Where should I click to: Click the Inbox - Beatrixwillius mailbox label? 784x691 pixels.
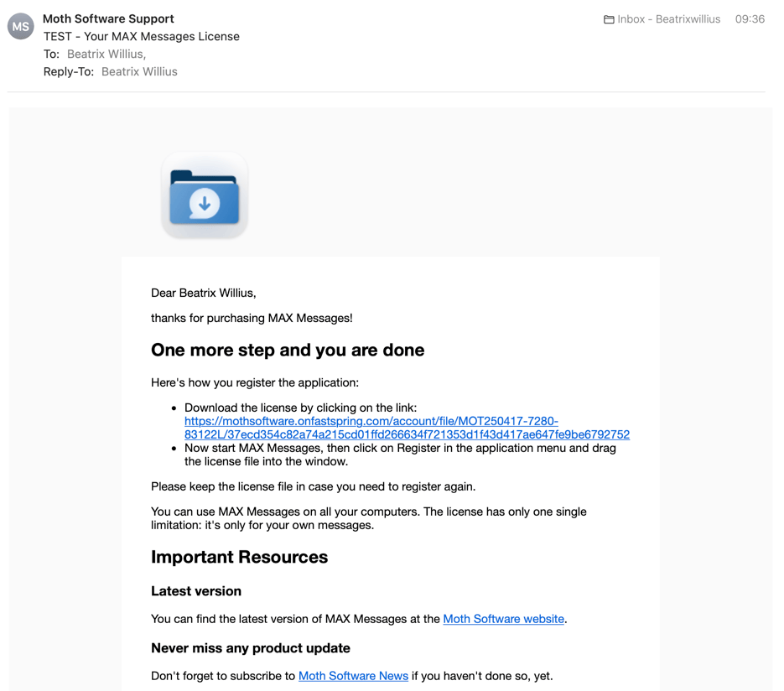(668, 19)
